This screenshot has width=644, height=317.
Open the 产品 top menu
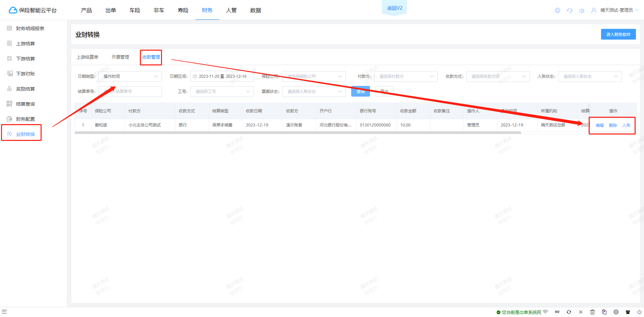pos(87,10)
